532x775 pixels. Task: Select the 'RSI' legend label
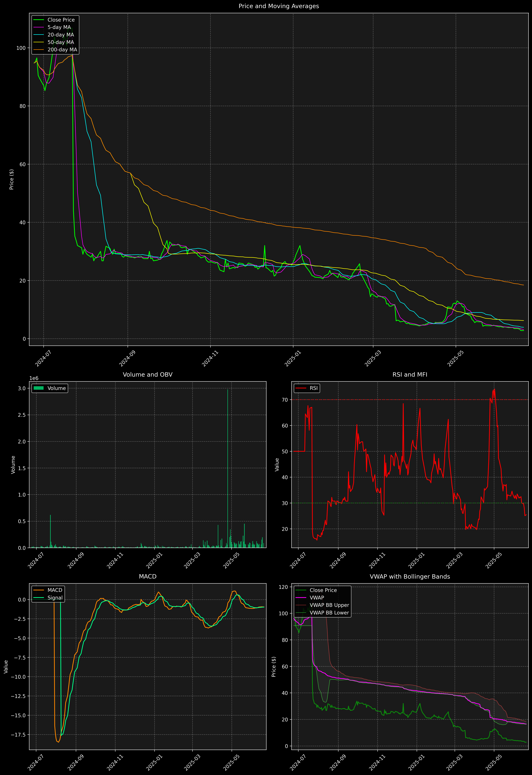pos(314,388)
